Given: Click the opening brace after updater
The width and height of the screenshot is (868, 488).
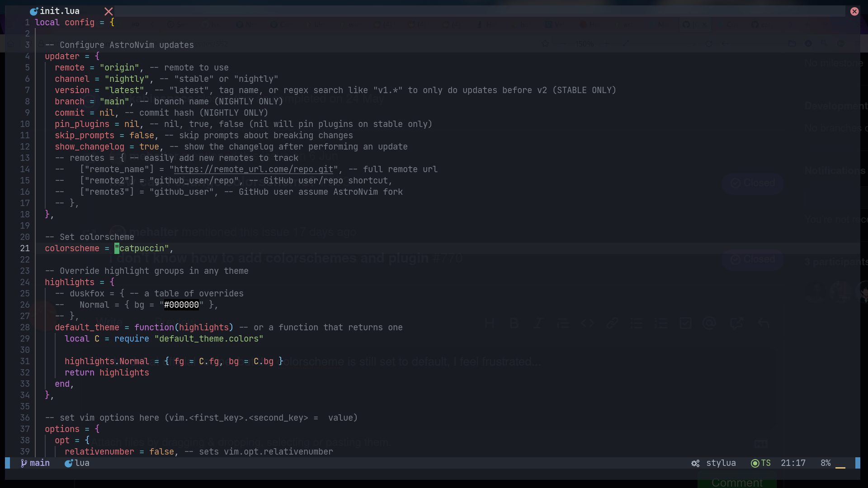Looking at the screenshot, I should pos(97,56).
